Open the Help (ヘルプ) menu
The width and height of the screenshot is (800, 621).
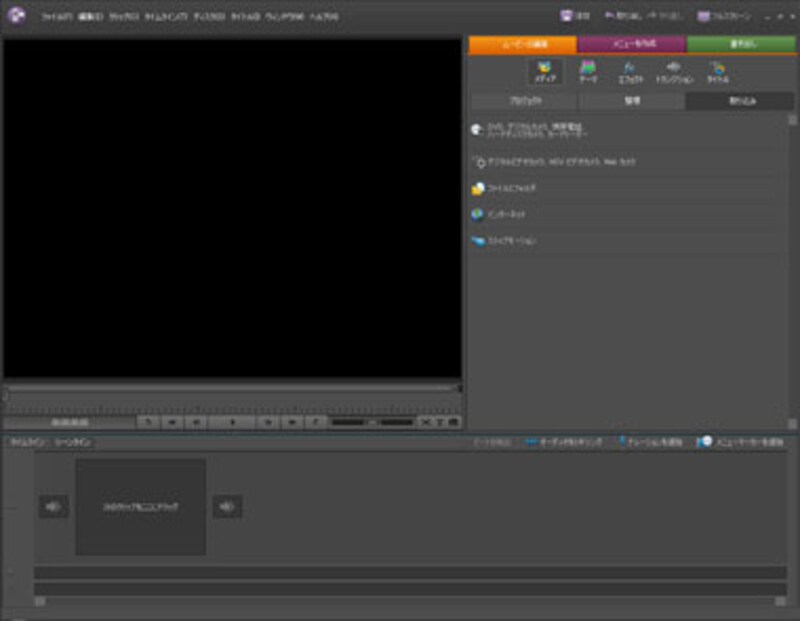click(323, 17)
